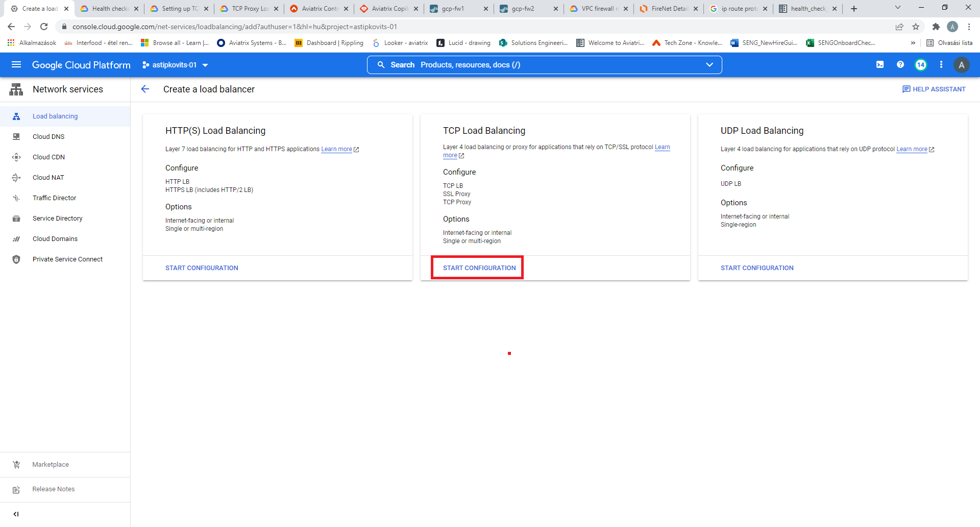Select the Cloud CDN sidebar icon
This screenshot has width=980, height=527.
pyautogui.click(x=17, y=157)
